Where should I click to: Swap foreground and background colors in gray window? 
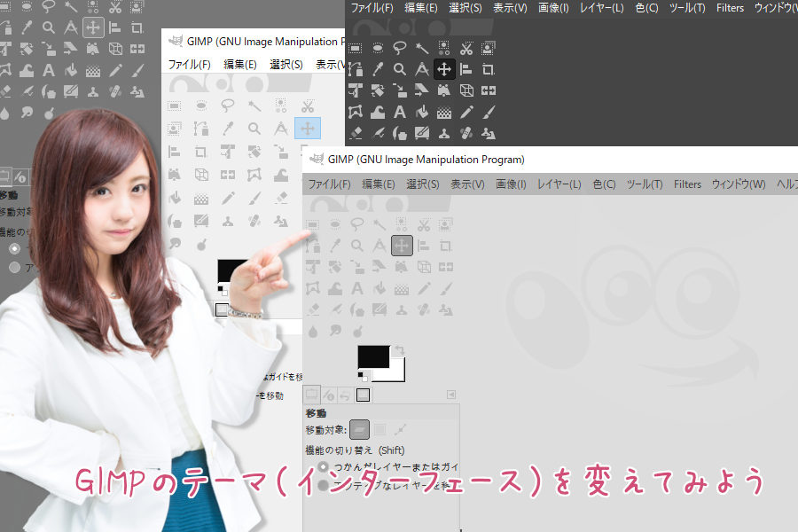[400, 349]
